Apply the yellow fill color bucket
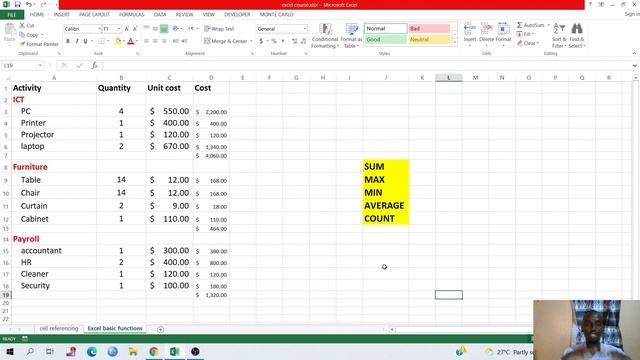This screenshot has width=640, height=360. (118, 41)
